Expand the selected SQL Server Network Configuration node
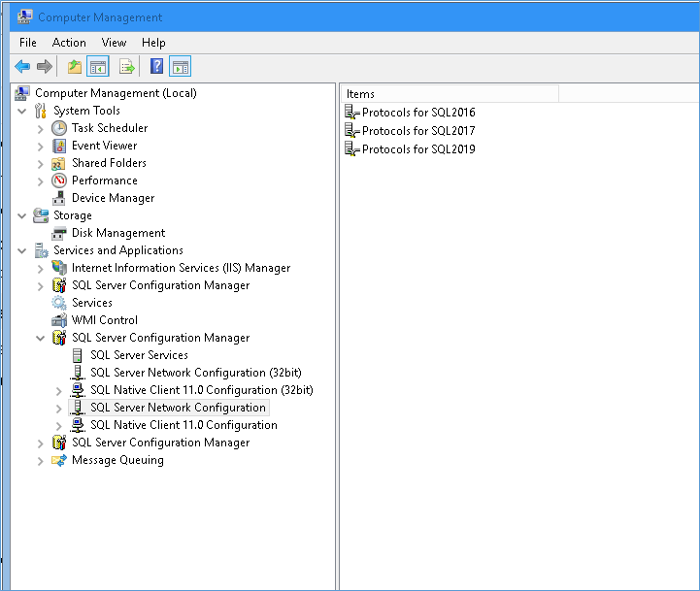Image resolution: width=700 pixels, height=591 pixels. click(58, 409)
